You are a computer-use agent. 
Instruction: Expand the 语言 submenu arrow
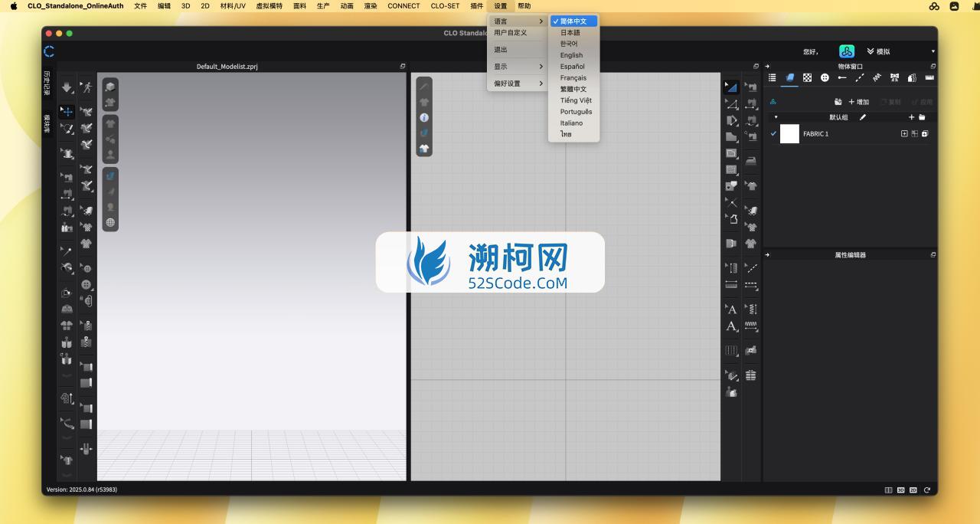click(x=541, y=21)
